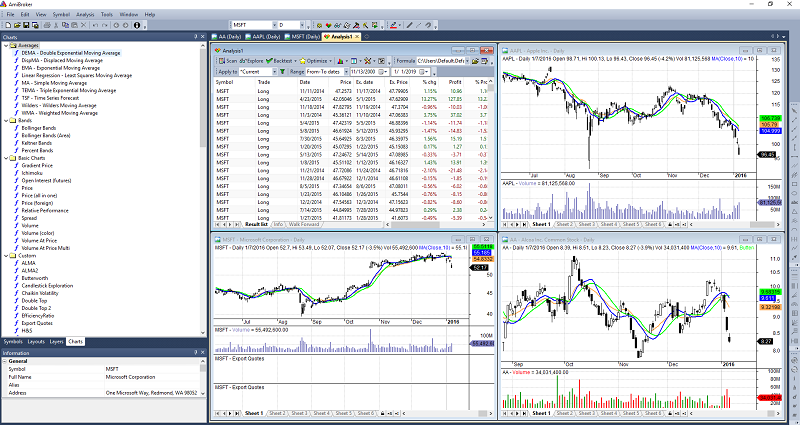Collapse the General section in Information panel

pyautogui.click(x=6, y=361)
